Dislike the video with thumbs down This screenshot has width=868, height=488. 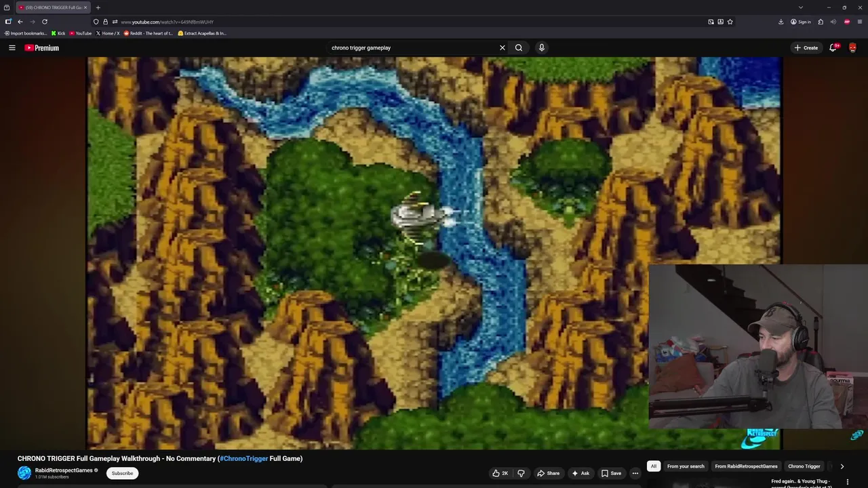click(521, 473)
